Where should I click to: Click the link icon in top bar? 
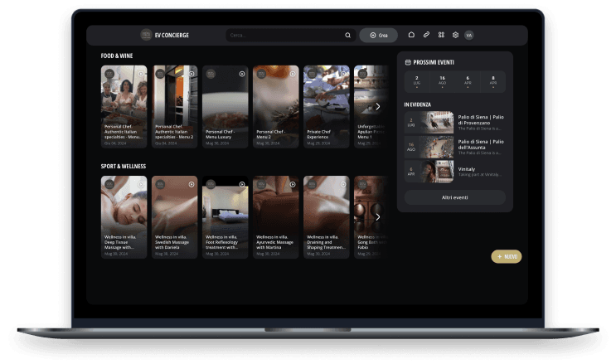pyautogui.click(x=426, y=35)
